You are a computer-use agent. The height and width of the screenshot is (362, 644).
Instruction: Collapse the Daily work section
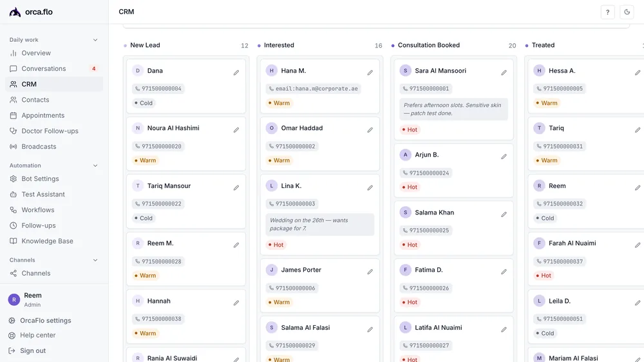click(95, 40)
